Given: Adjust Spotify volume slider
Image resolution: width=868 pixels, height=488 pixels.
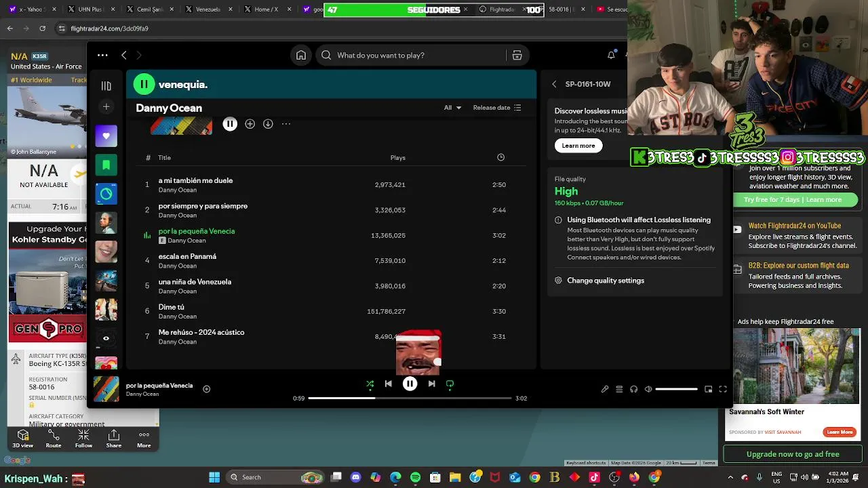Looking at the screenshot, I should 676,389.
